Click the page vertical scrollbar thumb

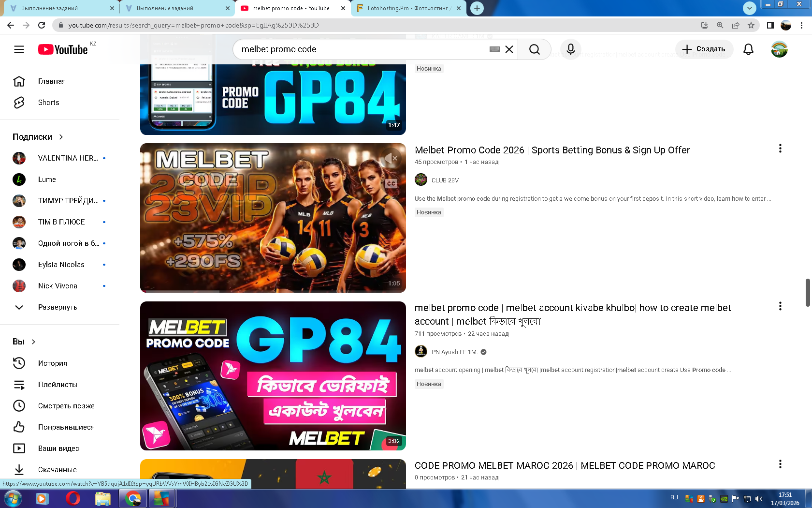pos(808,293)
